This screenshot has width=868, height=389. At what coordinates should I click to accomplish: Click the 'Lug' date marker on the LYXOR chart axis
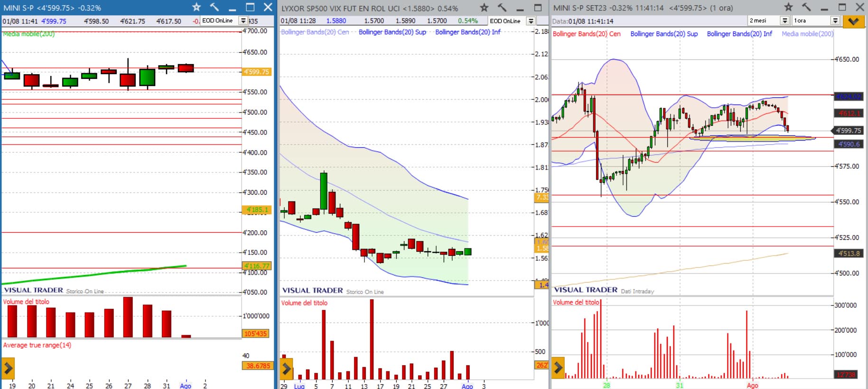pyautogui.click(x=299, y=386)
